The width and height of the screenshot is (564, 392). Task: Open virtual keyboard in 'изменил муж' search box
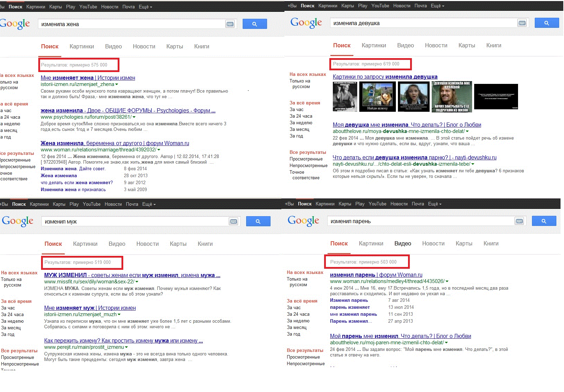[x=233, y=221]
